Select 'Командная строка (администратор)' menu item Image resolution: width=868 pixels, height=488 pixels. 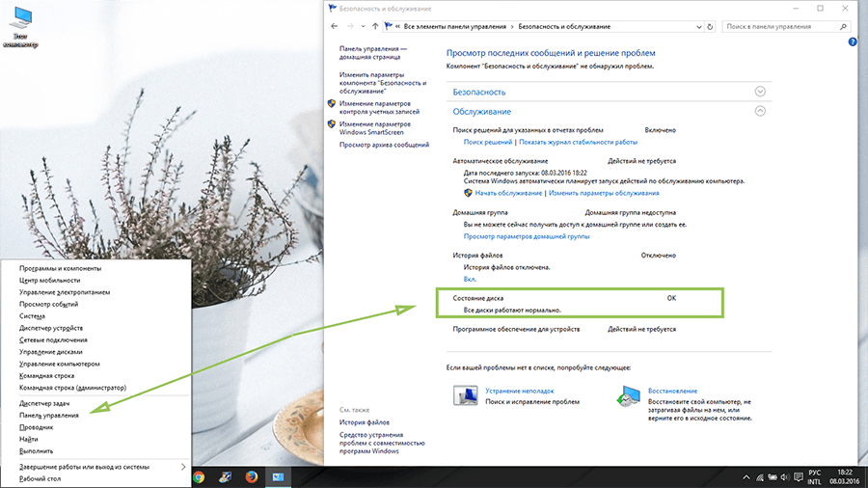(x=96, y=388)
